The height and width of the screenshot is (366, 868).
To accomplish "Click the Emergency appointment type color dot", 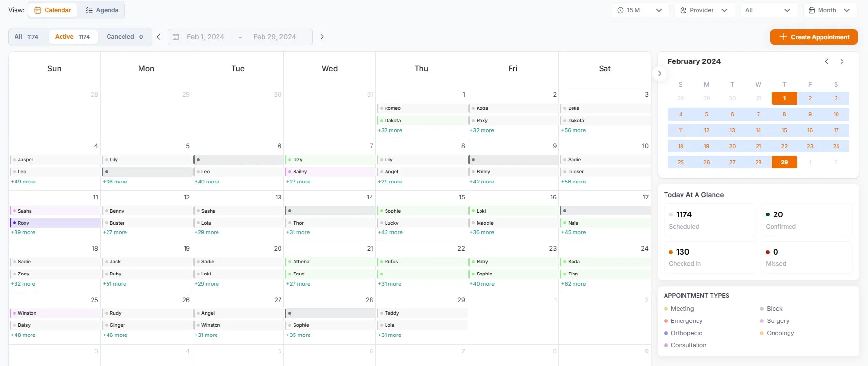I will point(666,321).
